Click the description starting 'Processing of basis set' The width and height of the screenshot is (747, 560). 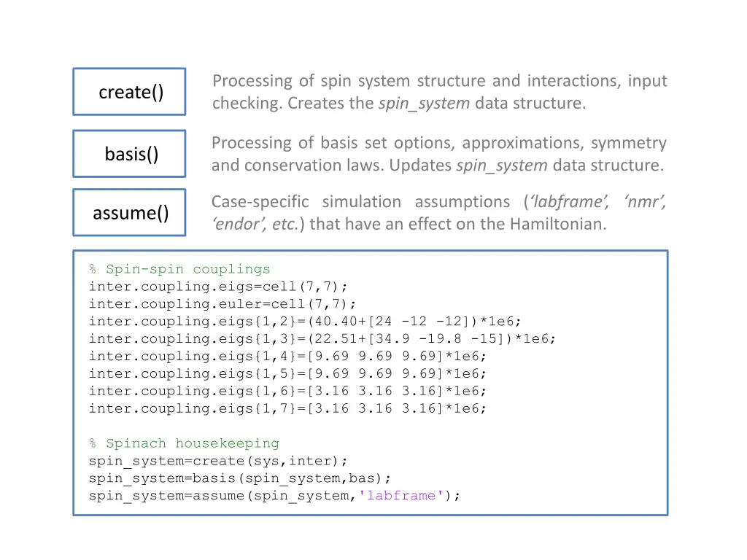tap(438, 154)
